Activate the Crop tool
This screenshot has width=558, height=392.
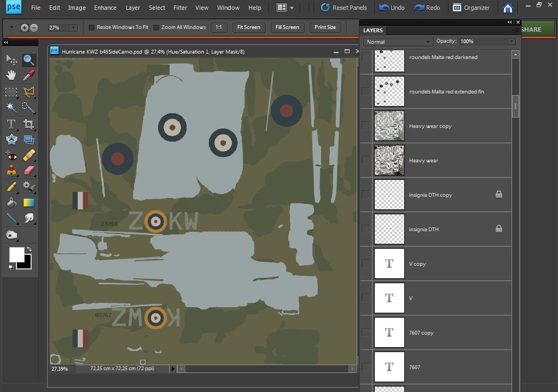[28, 124]
